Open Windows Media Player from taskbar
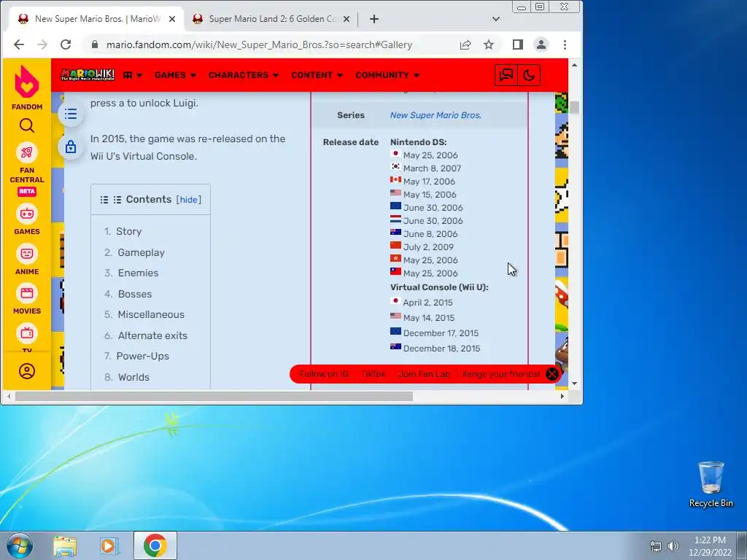 point(109,545)
